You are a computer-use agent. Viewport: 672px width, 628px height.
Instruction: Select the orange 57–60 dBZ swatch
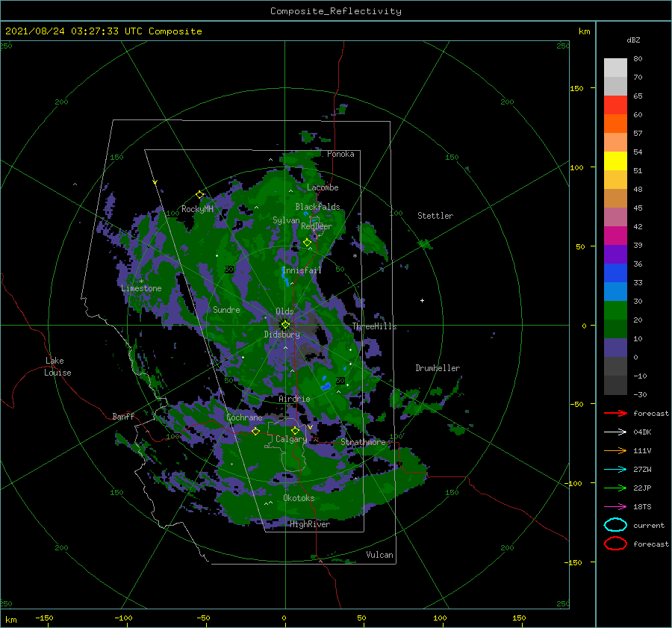[x=615, y=123]
